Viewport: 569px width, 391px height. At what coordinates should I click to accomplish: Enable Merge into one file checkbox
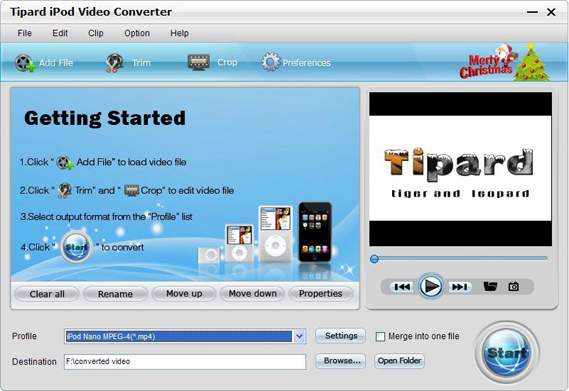[x=380, y=337]
